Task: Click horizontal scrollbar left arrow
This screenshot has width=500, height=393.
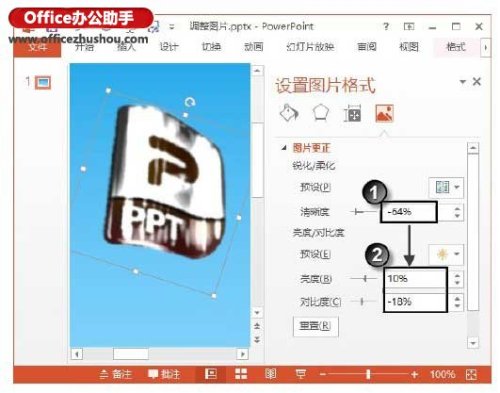Action: pos(77,354)
